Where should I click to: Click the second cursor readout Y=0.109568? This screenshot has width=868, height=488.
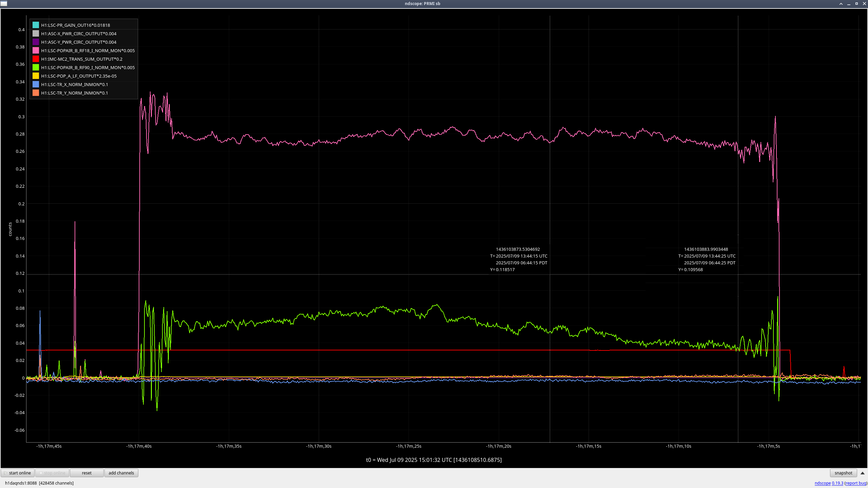(691, 269)
